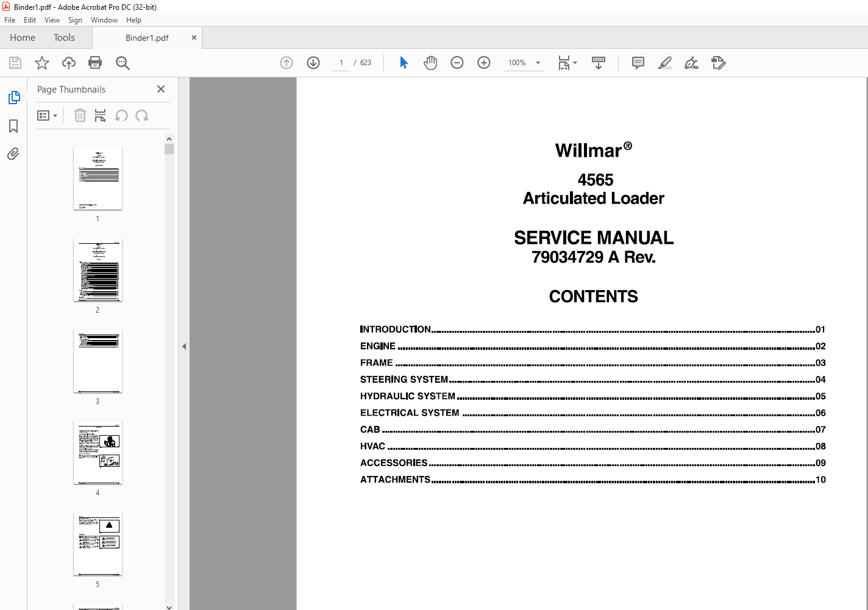The image size is (868, 610).
Task: Click HYDRAULIC SYSTEM contents entry
Action: [x=592, y=396]
